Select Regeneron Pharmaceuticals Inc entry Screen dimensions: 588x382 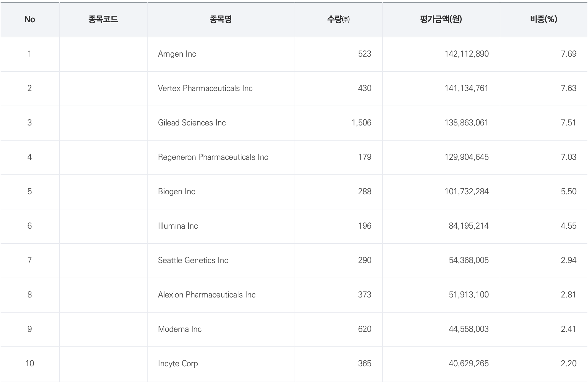pos(213,157)
